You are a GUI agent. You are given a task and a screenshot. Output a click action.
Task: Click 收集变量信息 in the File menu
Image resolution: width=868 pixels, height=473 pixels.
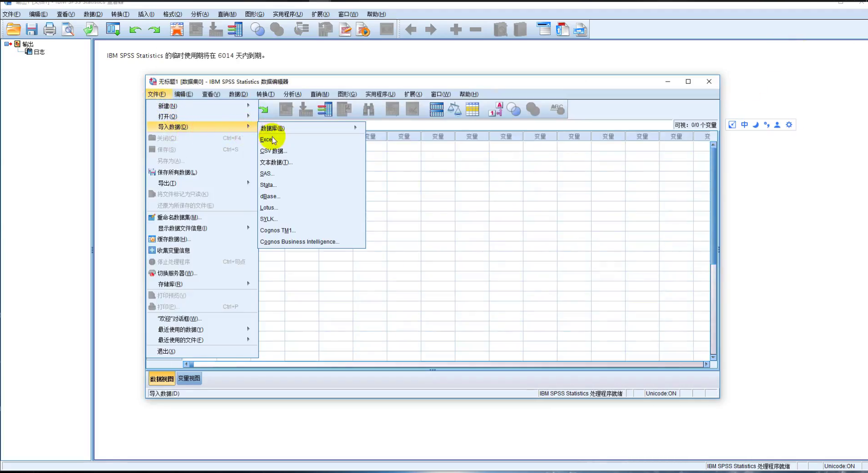[202, 251]
